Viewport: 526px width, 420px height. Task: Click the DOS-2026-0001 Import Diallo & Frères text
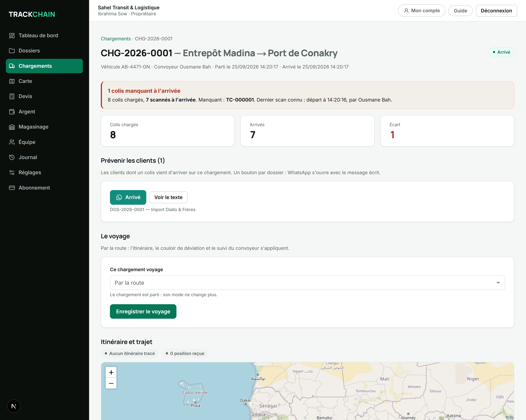(x=153, y=210)
